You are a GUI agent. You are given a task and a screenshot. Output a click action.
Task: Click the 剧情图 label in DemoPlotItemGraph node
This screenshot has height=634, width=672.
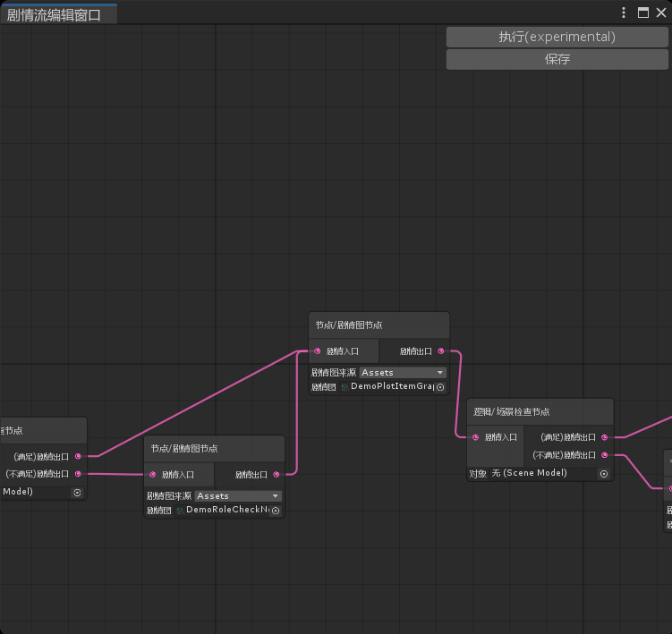(x=324, y=387)
